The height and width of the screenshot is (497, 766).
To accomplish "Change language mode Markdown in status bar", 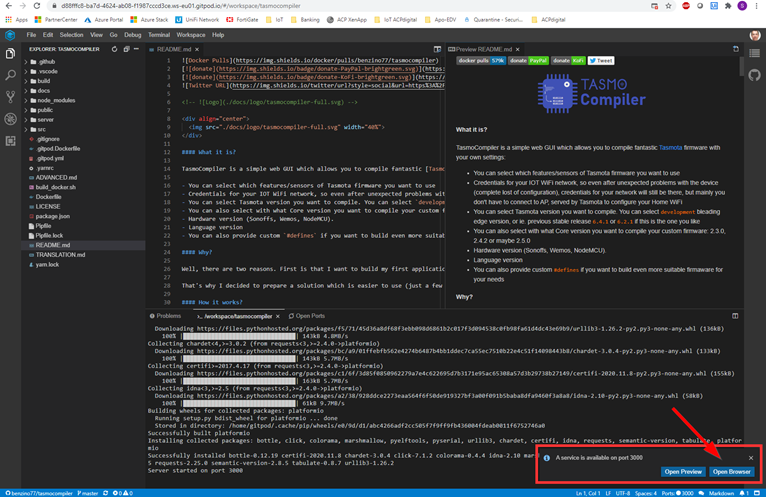I will [x=721, y=493].
